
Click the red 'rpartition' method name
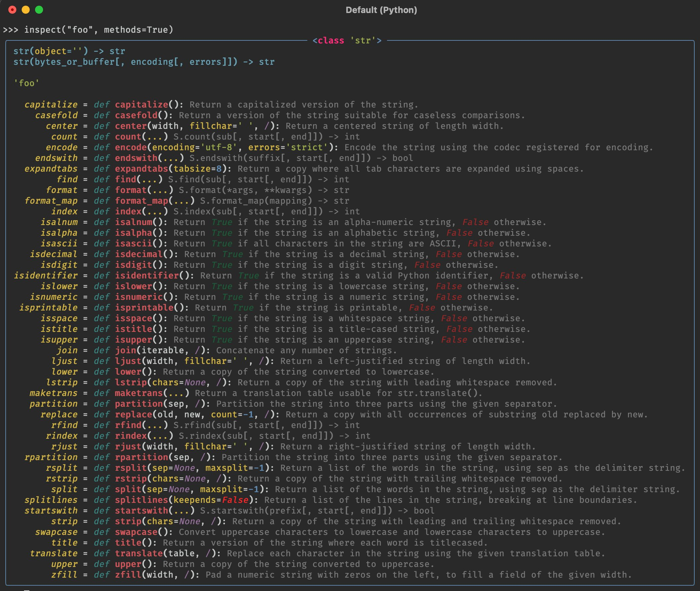(x=141, y=457)
